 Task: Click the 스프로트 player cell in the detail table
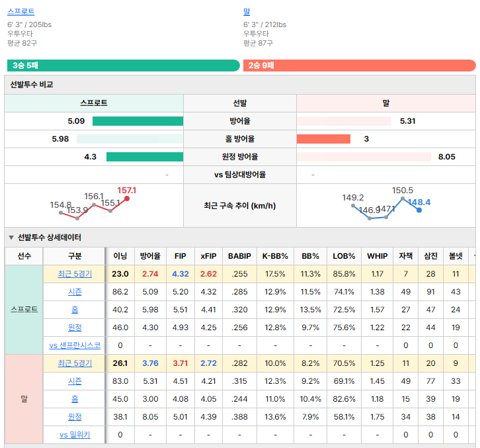24,310
